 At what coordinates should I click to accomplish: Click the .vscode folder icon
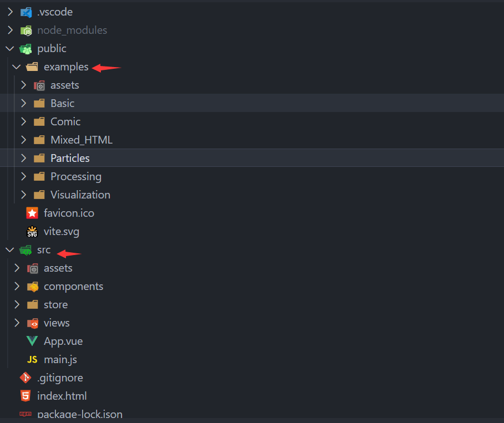point(26,12)
